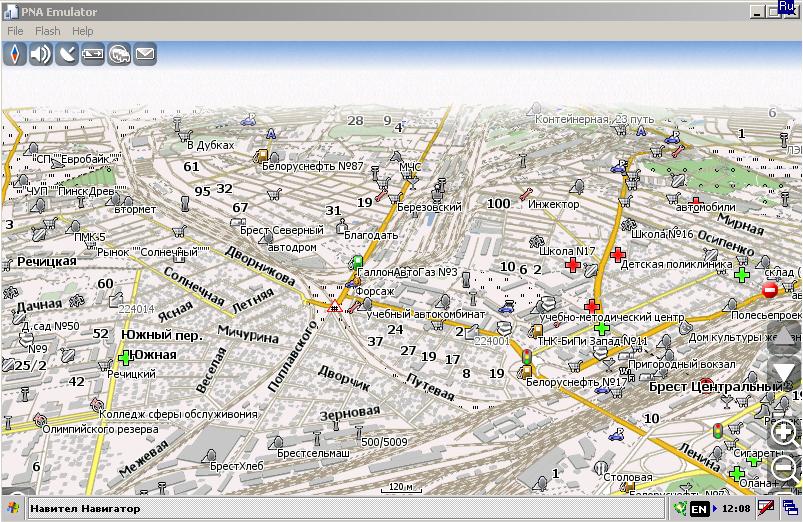
Task: Toggle the sound speaker icon
Action: [40, 54]
